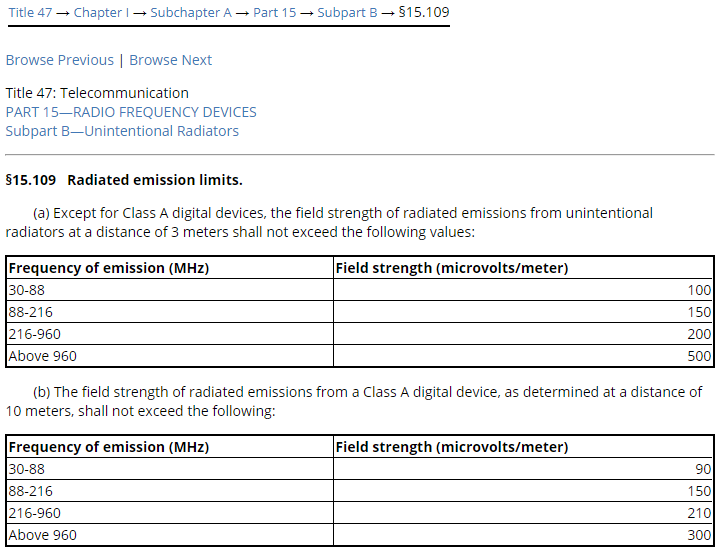Select the 200 field strength cell

pyautogui.click(x=523, y=334)
